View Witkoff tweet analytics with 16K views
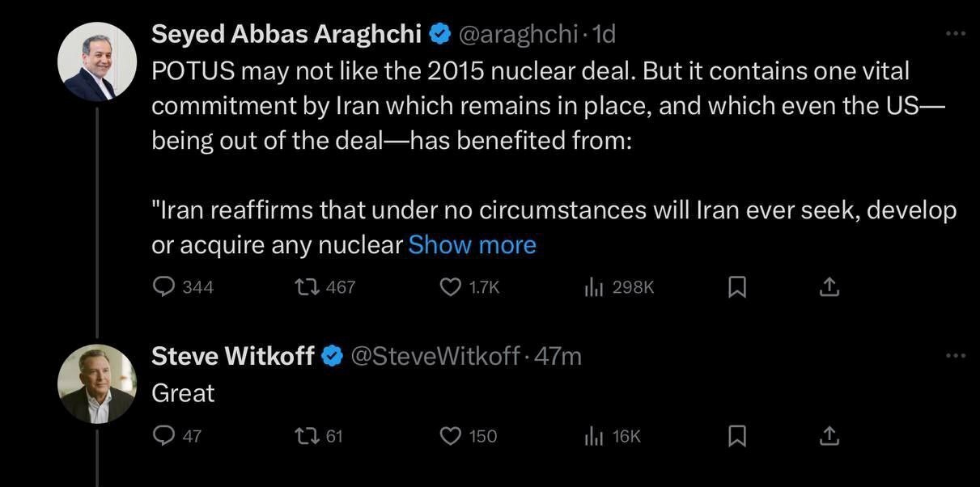This screenshot has height=487, width=980. tap(613, 437)
